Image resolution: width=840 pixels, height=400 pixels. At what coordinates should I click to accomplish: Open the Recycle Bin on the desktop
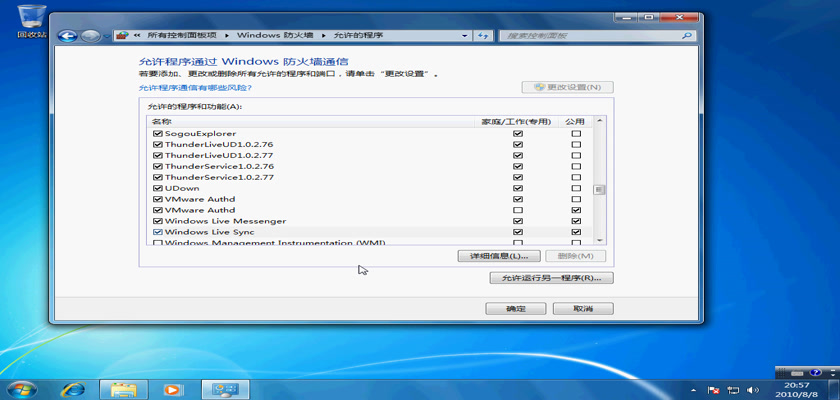31,17
